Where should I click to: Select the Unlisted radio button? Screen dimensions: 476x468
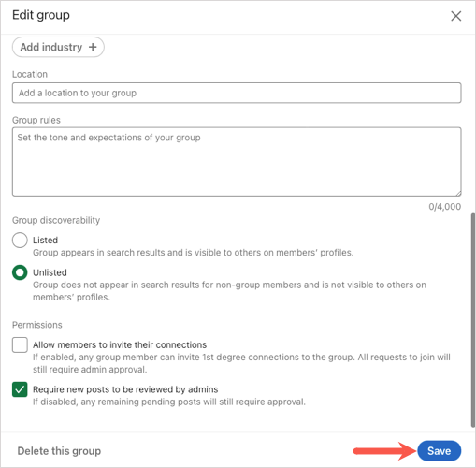[x=20, y=272]
